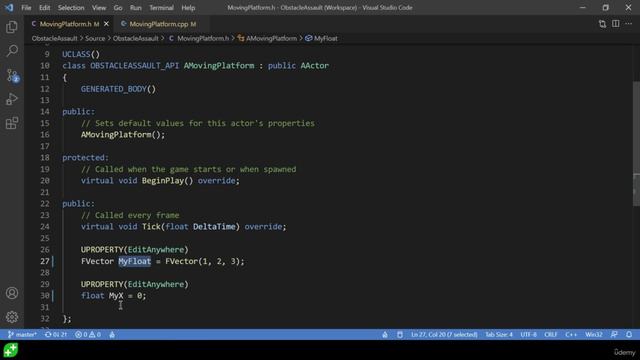Viewport: 640px width, 360px height.
Task: Open the Run menu
Action: (136, 8)
